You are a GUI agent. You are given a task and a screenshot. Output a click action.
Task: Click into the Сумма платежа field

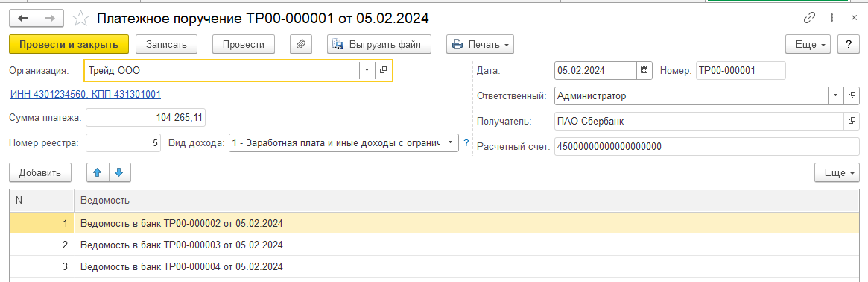(145, 117)
